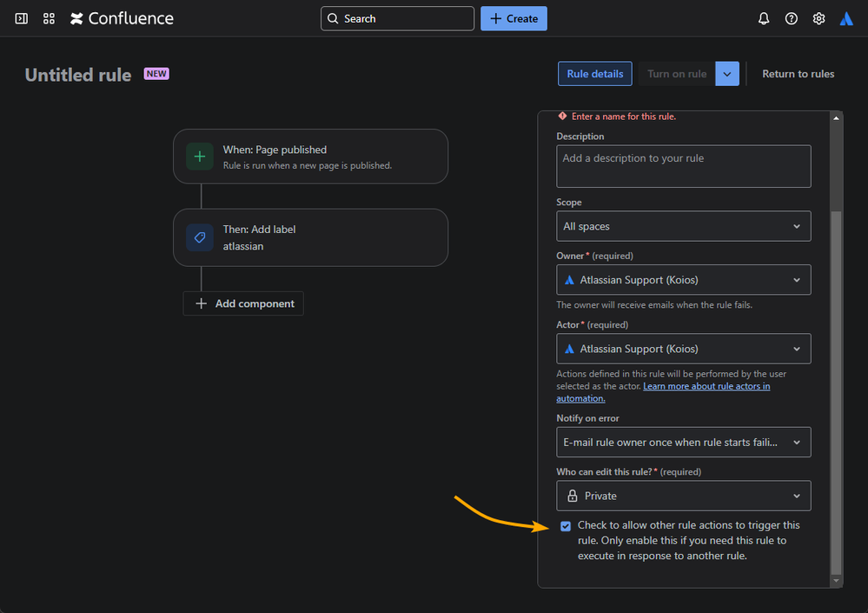Click the Add label tag icon
Image resolution: width=868 pixels, height=613 pixels.
pyautogui.click(x=200, y=237)
